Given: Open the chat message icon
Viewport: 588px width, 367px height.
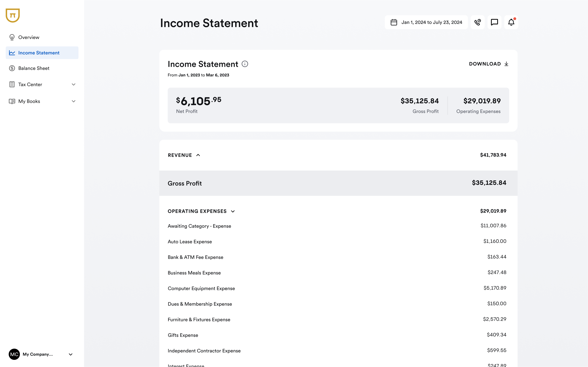Looking at the screenshot, I should pos(494,22).
